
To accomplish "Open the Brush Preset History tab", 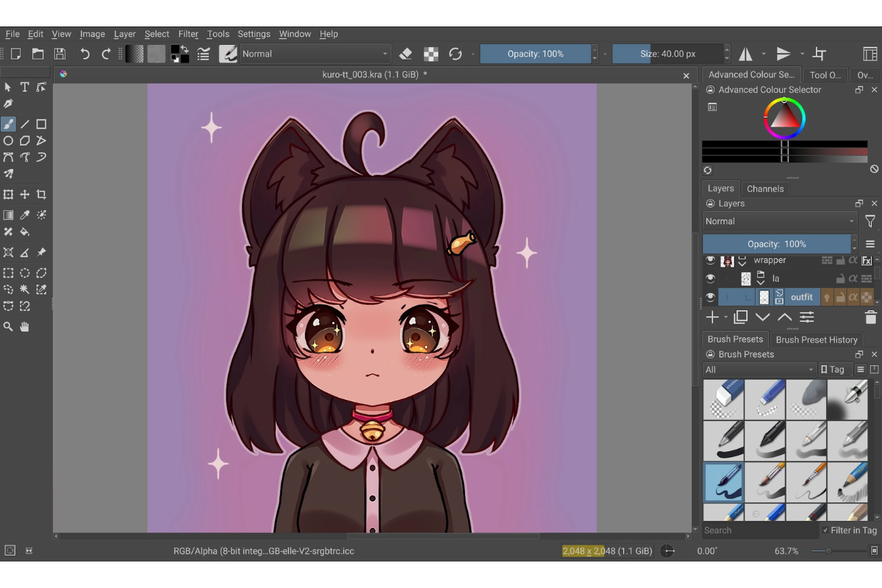I will [x=816, y=340].
